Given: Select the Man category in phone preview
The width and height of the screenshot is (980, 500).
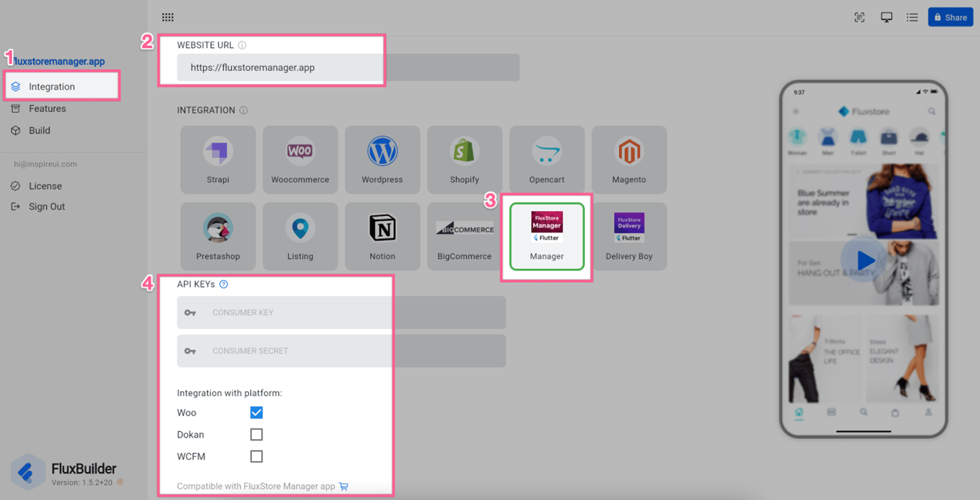Looking at the screenshot, I should click(828, 141).
